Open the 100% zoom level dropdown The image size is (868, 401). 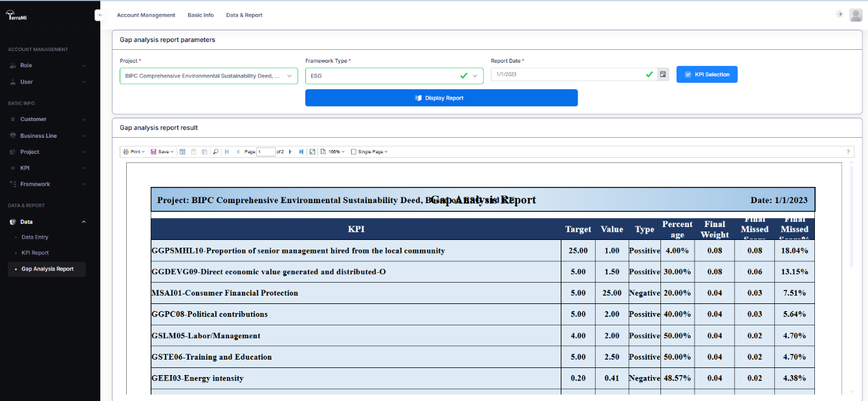333,152
